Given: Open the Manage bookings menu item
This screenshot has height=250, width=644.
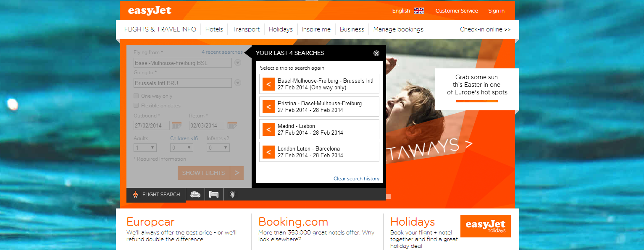Looking at the screenshot, I should 398,29.
